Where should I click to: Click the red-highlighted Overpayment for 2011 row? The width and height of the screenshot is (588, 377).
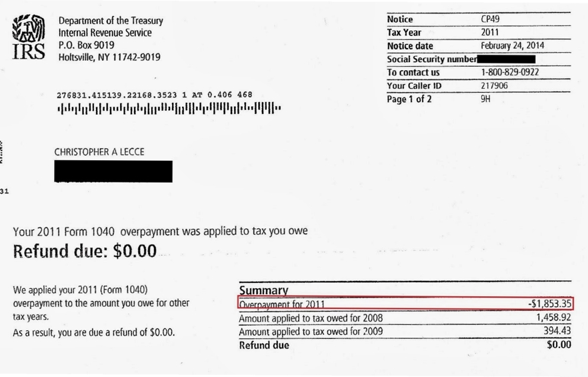point(405,304)
